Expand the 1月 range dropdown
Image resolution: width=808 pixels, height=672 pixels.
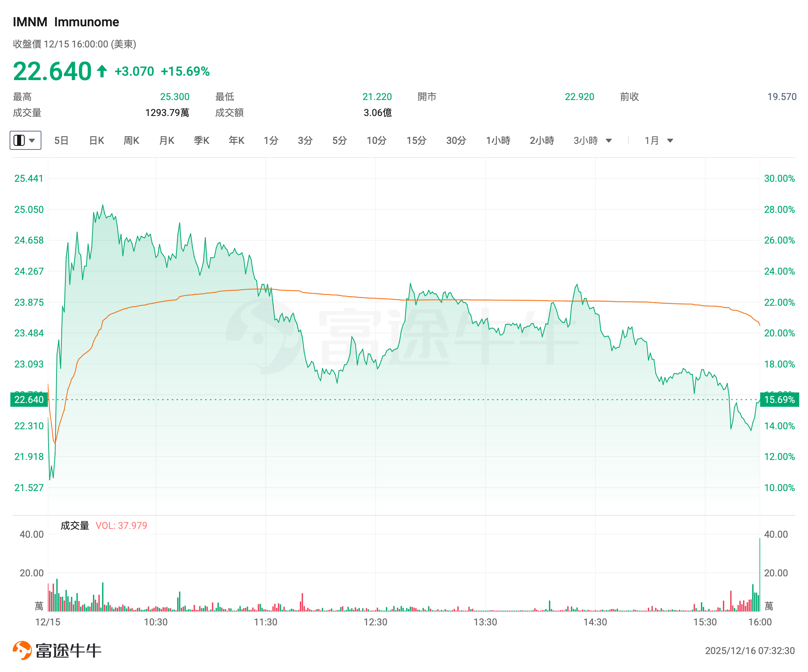click(x=659, y=140)
